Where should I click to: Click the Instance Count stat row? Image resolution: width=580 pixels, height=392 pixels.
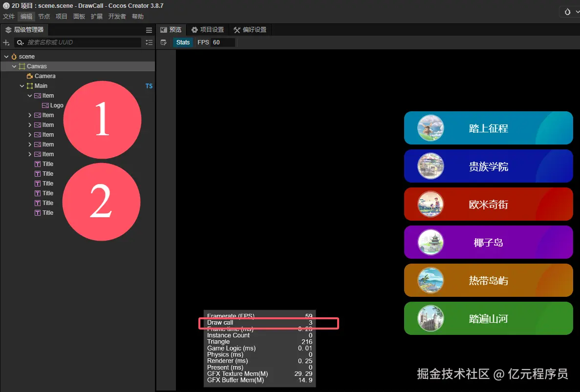tap(259, 335)
